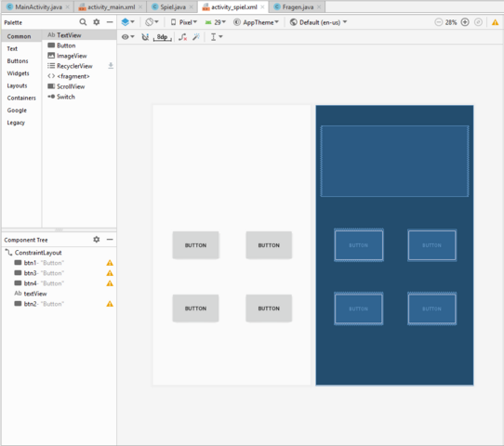Pick Button from the palette
The width and height of the screenshot is (504, 446).
click(x=79, y=46)
